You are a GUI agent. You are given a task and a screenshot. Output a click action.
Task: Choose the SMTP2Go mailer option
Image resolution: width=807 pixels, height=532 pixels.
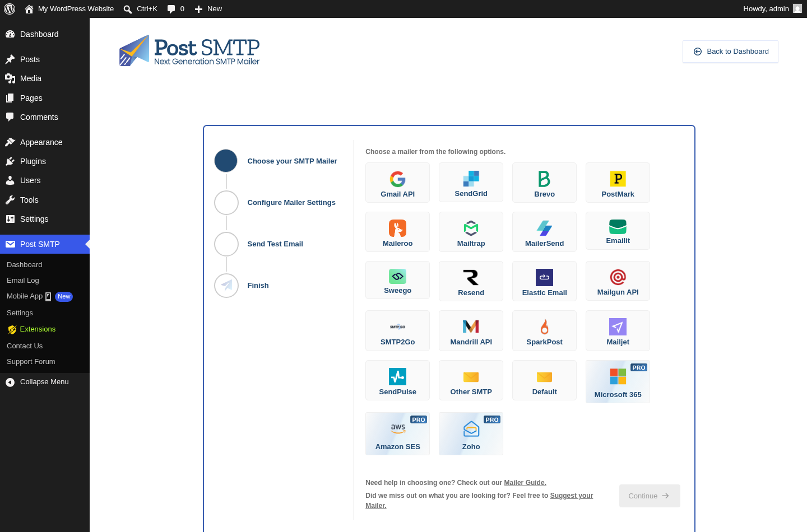coord(397,330)
